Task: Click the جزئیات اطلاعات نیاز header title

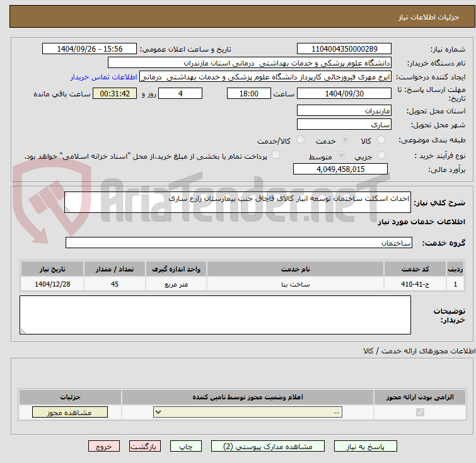Action: (x=429, y=17)
